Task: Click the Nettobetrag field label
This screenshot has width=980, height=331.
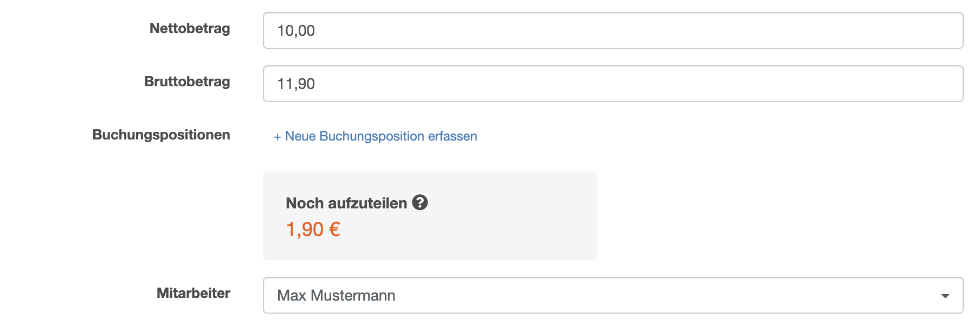Action: coord(190,28)
